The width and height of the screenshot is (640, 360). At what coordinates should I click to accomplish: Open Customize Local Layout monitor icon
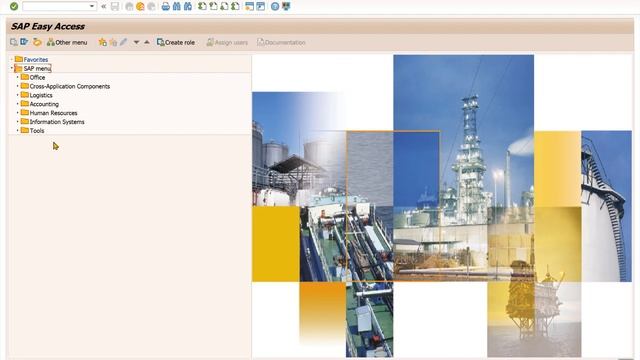(286, 6)
